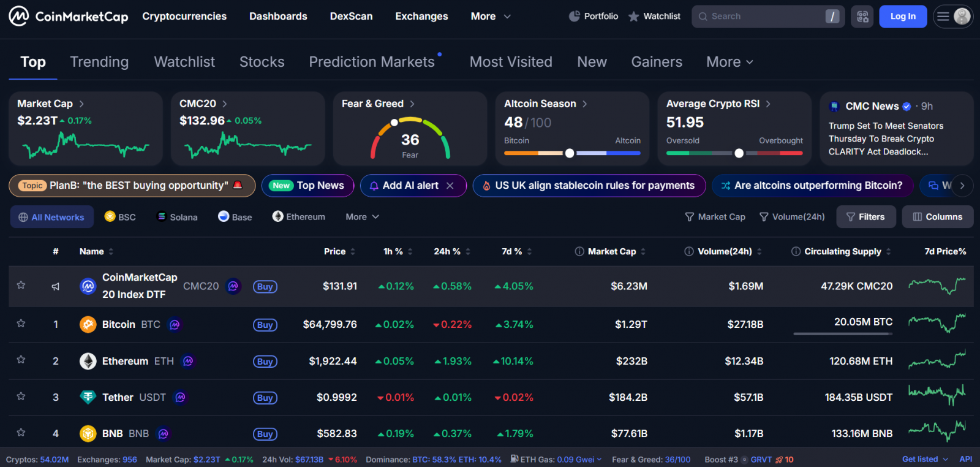Viewport: 980px width, 467px height.
Task: Add Ethereum to watchlist with star
Action: click(x=21, y=360)
